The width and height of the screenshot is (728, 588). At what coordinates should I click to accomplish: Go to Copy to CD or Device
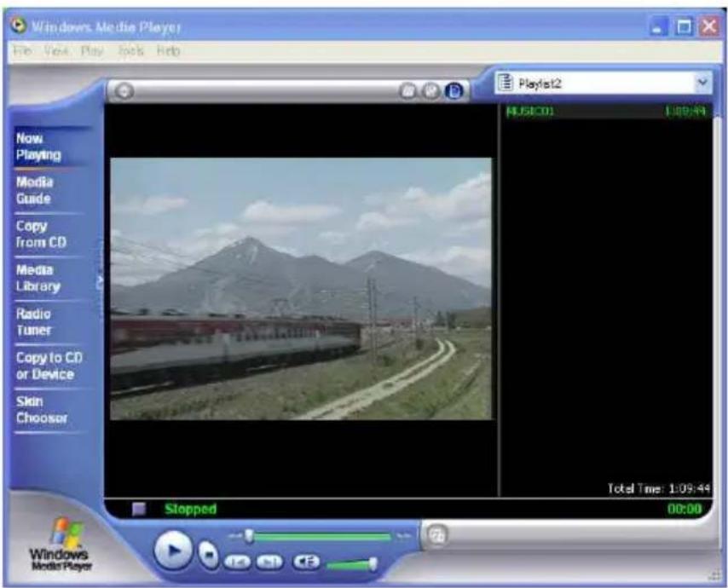(49, 366)
